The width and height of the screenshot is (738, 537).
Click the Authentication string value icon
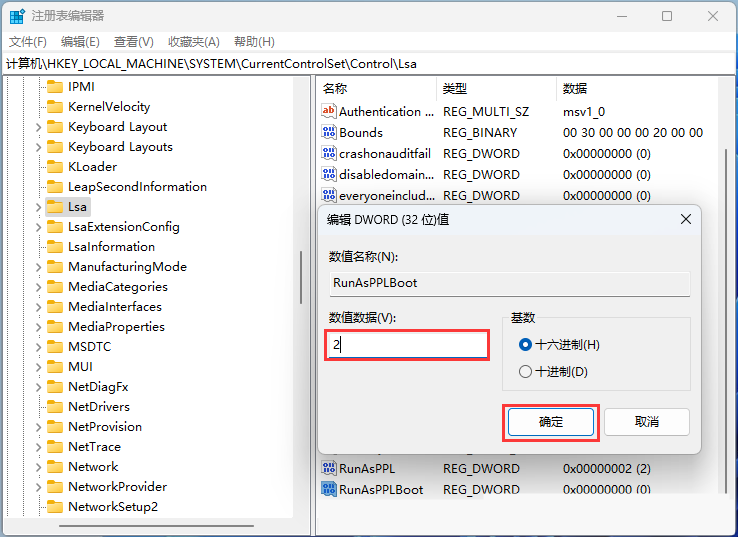pyautogui.click(x=329, y=112)
